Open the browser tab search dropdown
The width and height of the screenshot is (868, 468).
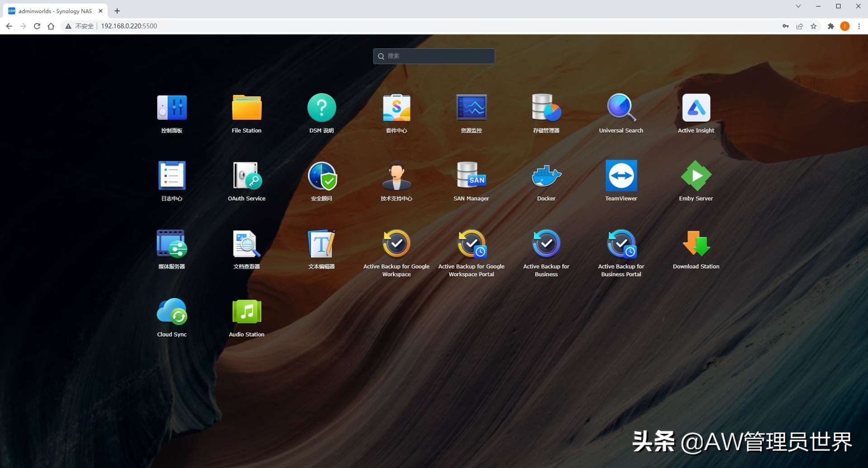(798, 6)
